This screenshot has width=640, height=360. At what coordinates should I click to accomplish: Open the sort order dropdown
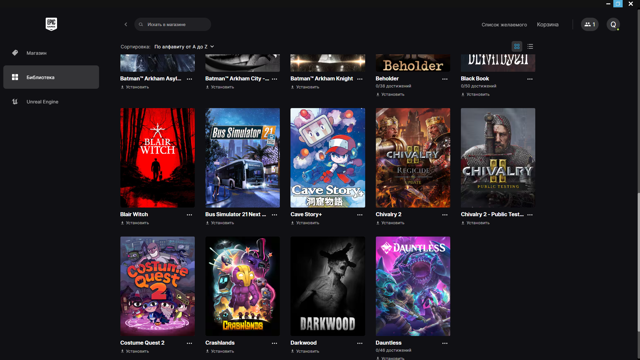(184, 47)
